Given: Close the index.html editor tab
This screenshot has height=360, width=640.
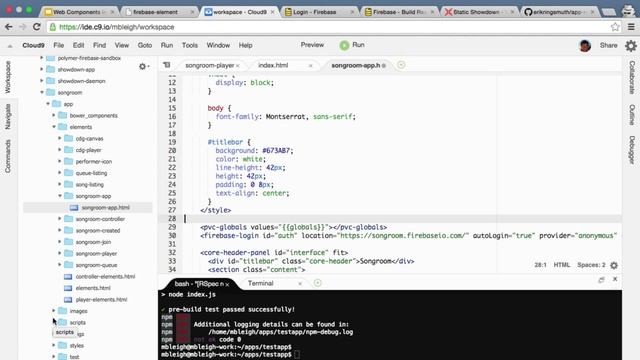Looking at the screenshot, I should pos(310,66).
